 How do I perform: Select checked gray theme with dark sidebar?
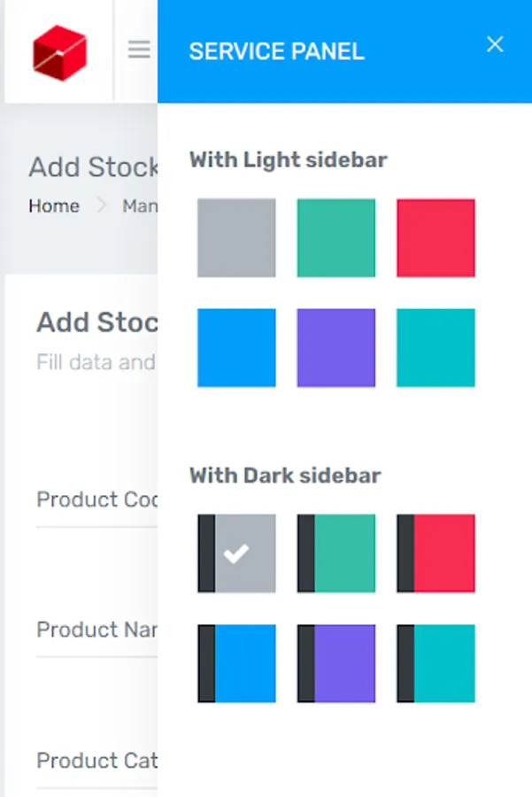[x=236, y=553]
